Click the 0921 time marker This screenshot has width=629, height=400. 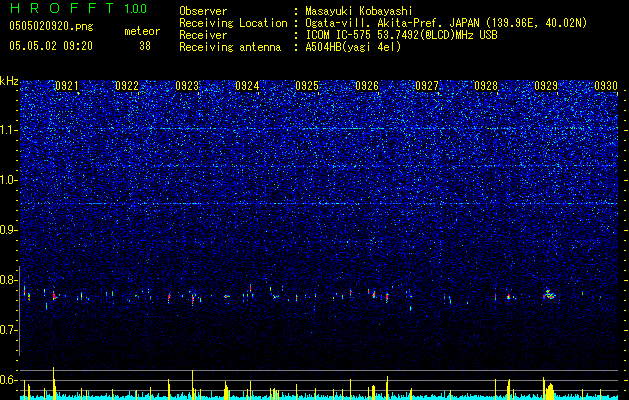click(x=67, y=85)
